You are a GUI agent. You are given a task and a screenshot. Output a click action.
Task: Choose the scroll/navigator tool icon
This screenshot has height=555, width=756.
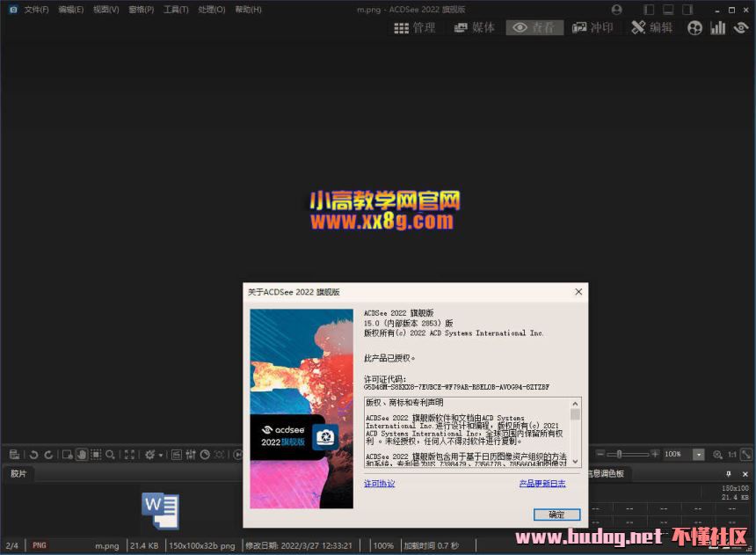click(x=68, y=454)
